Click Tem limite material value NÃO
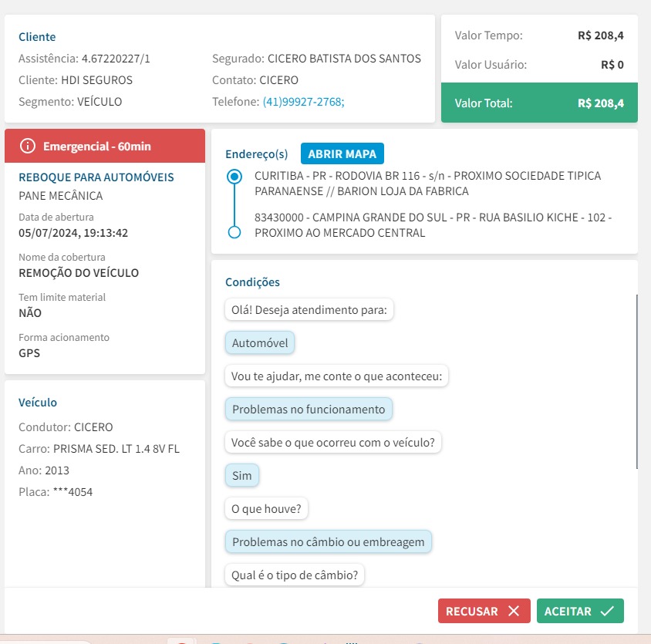 pos(30,313)
